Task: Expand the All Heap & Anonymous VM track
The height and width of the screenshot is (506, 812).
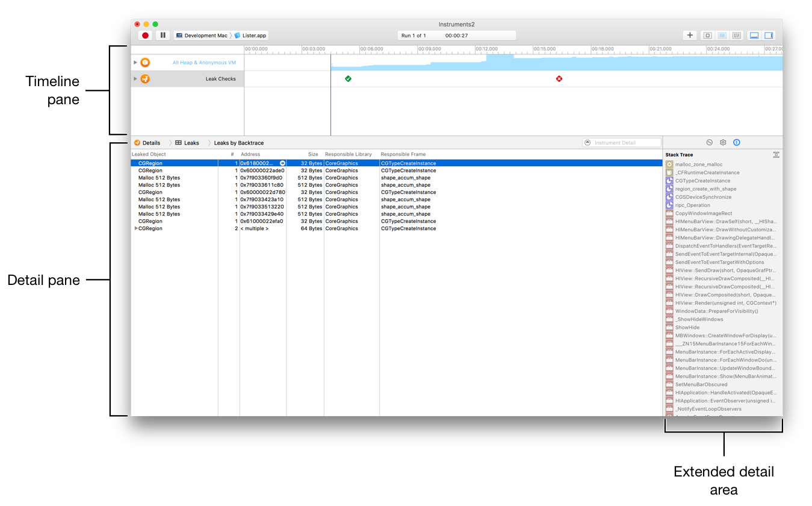Action: coord(135,63)
